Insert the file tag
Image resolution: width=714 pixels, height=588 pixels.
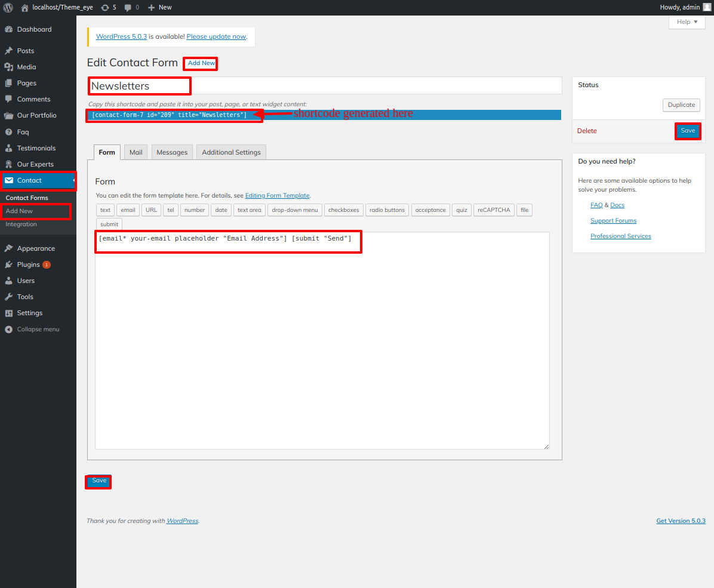(x=525, y=210)
